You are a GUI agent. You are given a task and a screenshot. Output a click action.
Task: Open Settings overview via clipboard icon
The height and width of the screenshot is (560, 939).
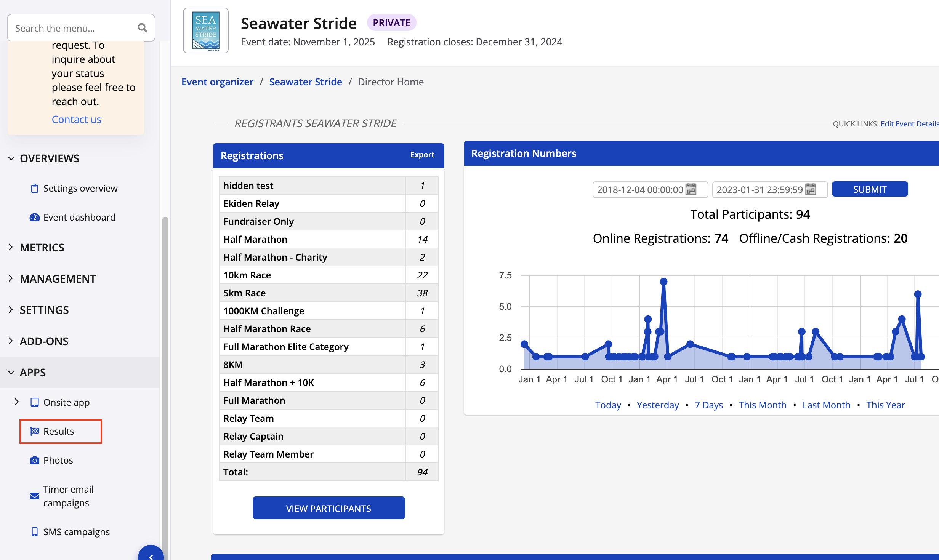(x=34, y=188)
